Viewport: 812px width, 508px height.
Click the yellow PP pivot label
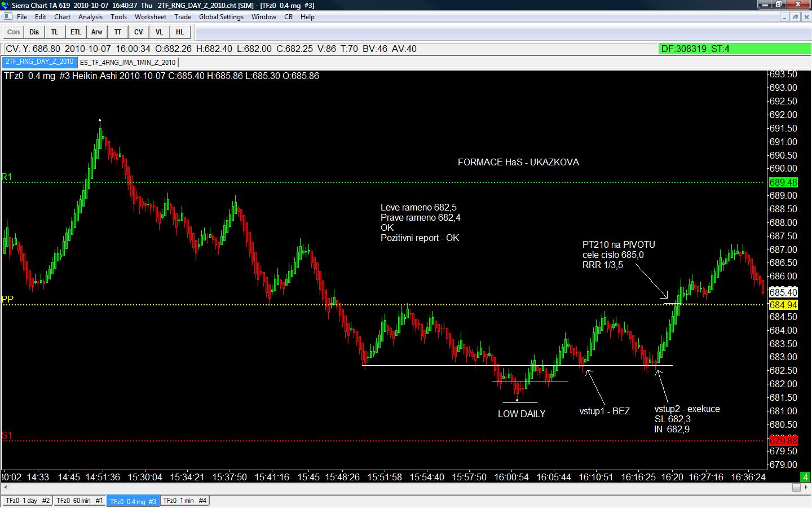(7, 299)
